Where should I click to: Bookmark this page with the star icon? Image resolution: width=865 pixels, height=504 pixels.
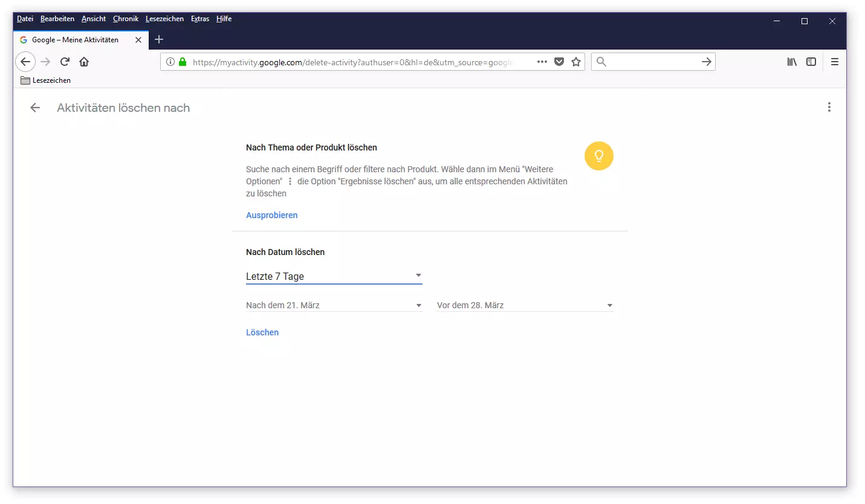(x=576, y=62)
